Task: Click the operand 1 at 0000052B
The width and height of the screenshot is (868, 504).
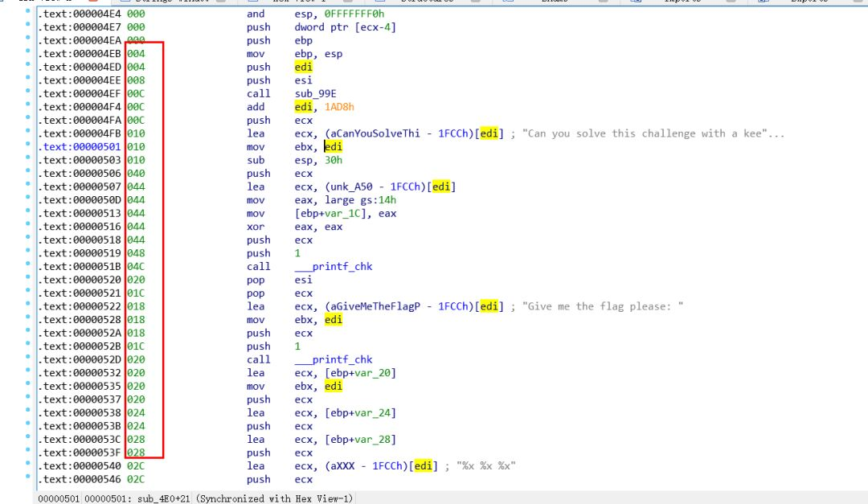Action: 297,346
